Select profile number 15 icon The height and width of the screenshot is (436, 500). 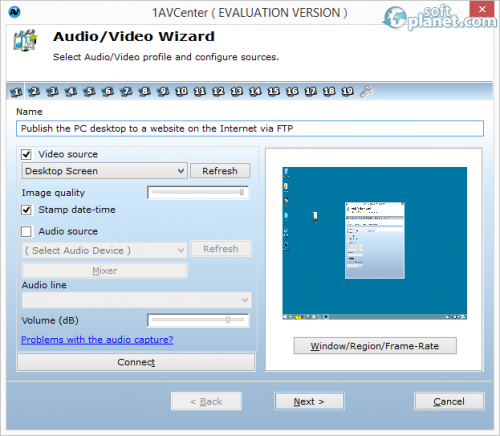pyautogui.click(x=274, y=91)
